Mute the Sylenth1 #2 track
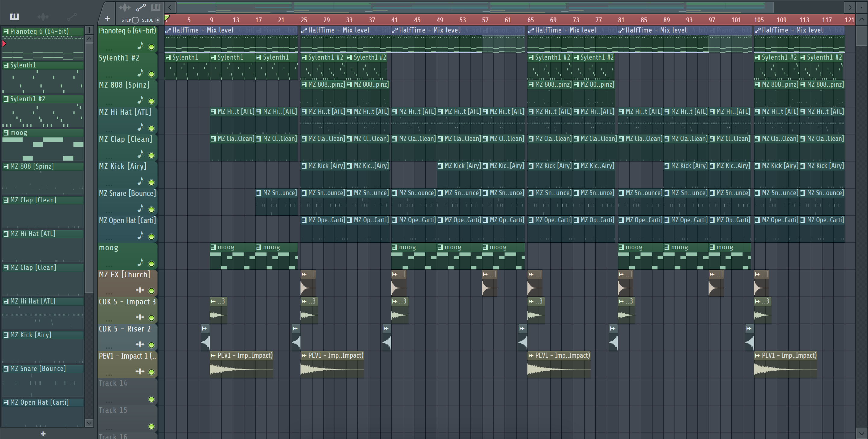Viewport: 868px width, 439px height. coord(152,74)
